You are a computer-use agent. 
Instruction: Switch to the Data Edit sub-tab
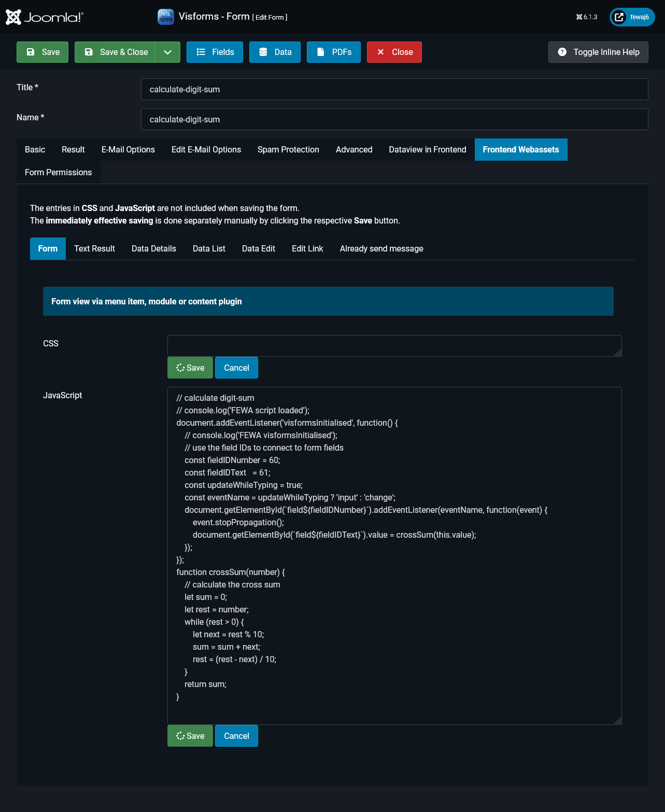click(x=259, y=248)
